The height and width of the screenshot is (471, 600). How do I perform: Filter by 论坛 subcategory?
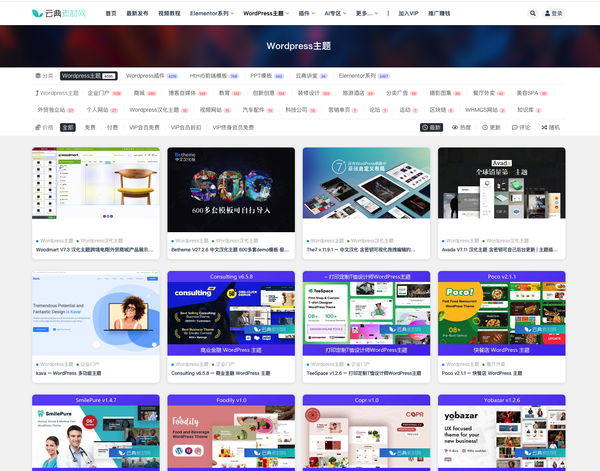[x=378, y=110]
